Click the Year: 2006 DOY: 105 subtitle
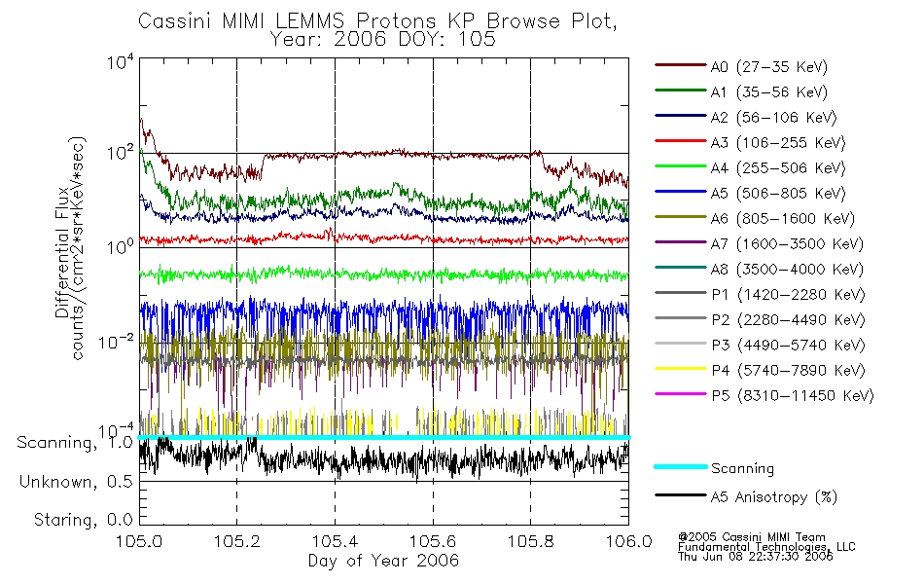924x584 pixels. point(383,40)
